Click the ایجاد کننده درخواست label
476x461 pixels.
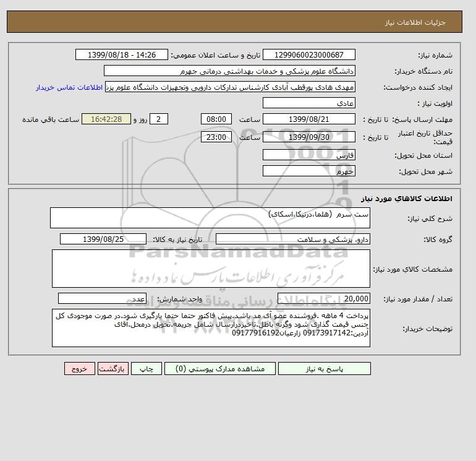click(418, 87)
